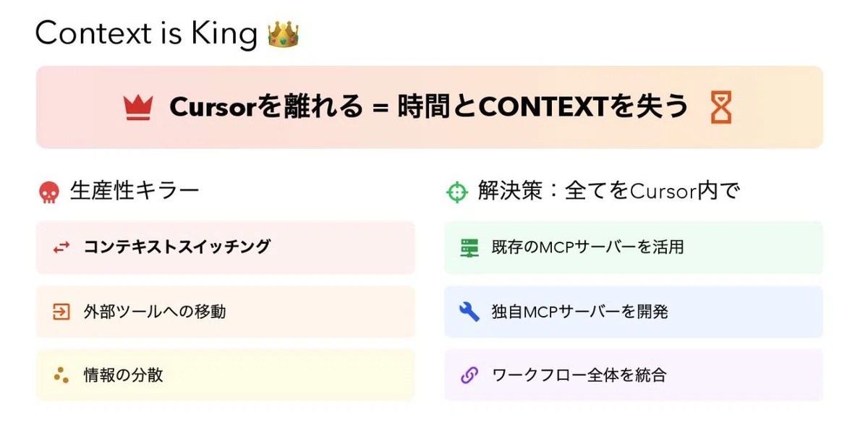Click the green crosshair target icon
Viewport: 868px width, 447px height.
click(457, 192)
